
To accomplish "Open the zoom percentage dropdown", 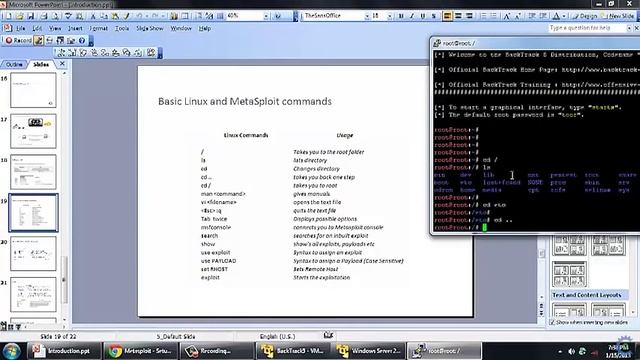I will point(266,16).
